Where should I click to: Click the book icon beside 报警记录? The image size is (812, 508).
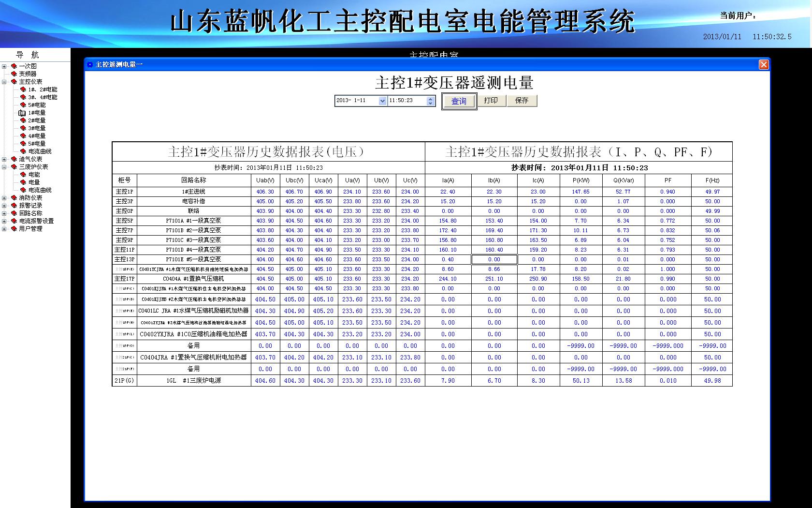pyautogui.click(x=14, y=206)
